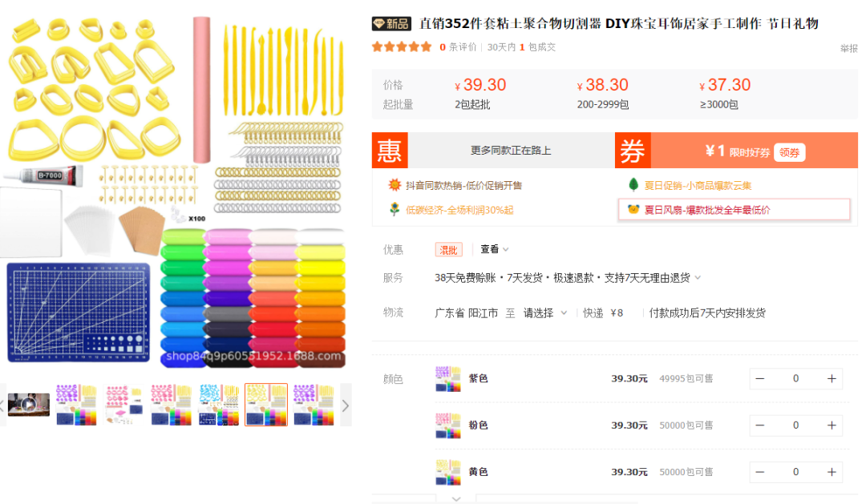Image resolution: width=866 pixels, height=504 pixels.
Task: Click the orange 券 coupon icon
Action: 633,151
